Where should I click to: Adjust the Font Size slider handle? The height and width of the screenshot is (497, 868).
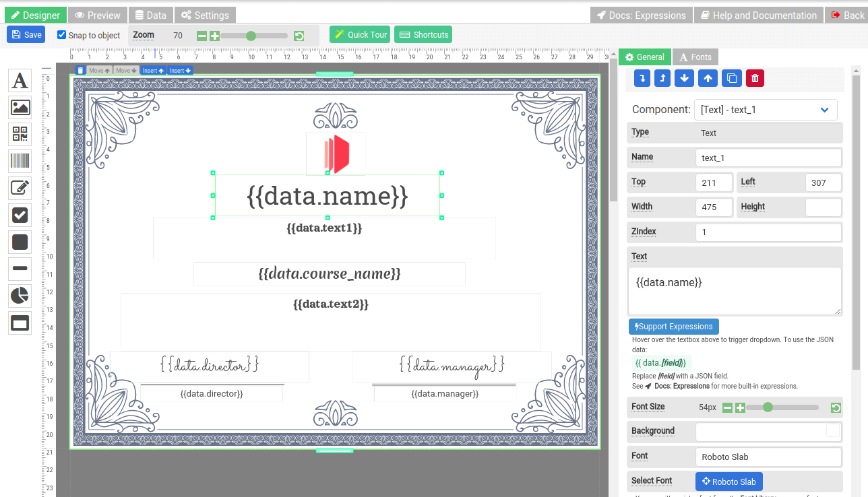click(x=768, y=407)
